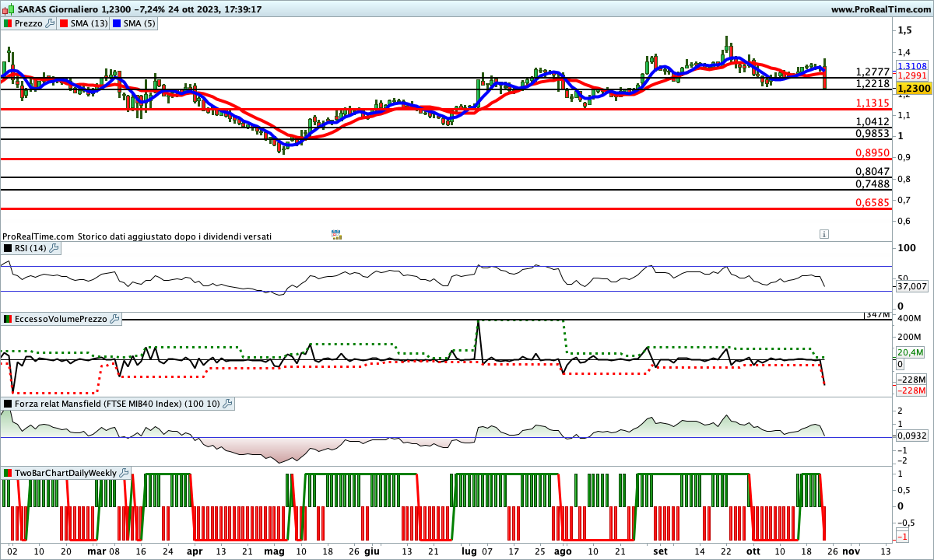The width and height of the screenshot is (934, 560).
Task: Select the RSI (14) indicator label
Action: (x=30, y=248)
